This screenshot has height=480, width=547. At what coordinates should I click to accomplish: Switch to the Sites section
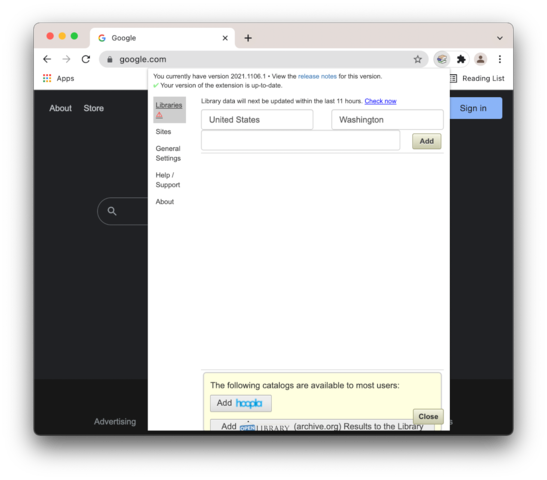[163, 132]
